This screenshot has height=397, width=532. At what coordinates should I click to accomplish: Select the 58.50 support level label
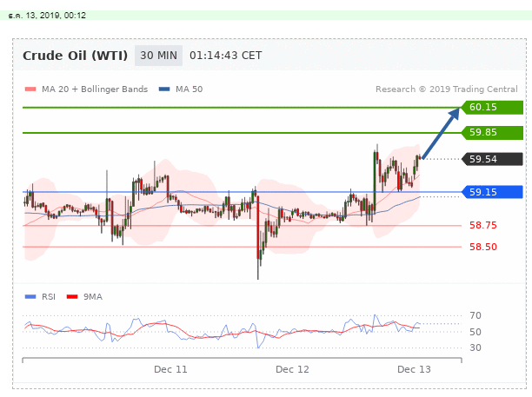[482, 247]
